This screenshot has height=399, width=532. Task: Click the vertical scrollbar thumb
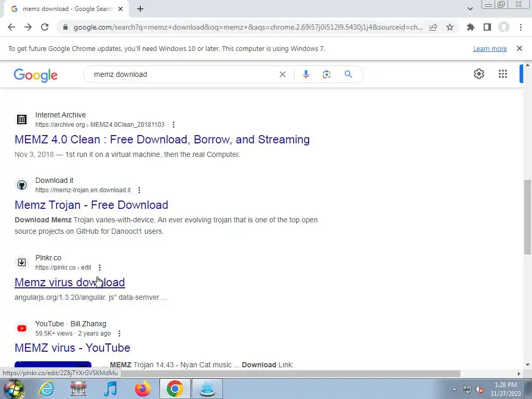527,217
